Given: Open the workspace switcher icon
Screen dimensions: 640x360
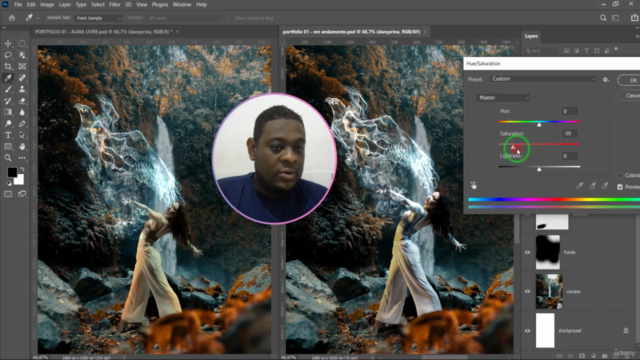Looking at the screenshot, I should click(x=616, y=18).
